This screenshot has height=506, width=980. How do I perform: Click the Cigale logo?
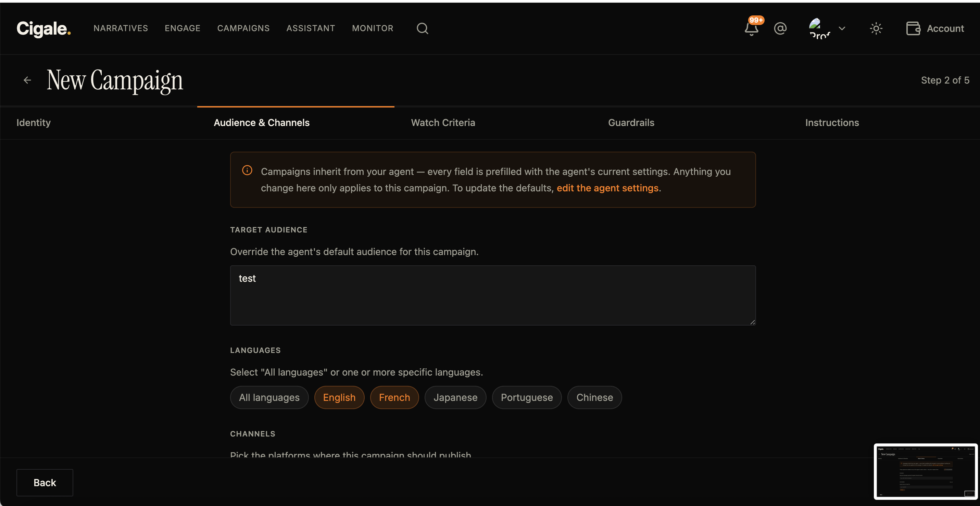coord(44,28)
